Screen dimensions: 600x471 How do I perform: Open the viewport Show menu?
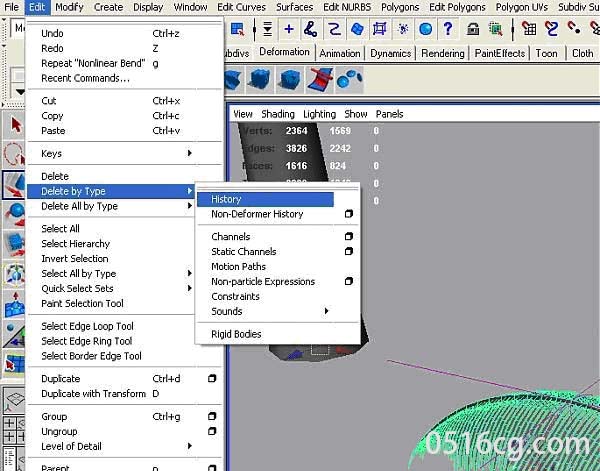coord(355,114)
